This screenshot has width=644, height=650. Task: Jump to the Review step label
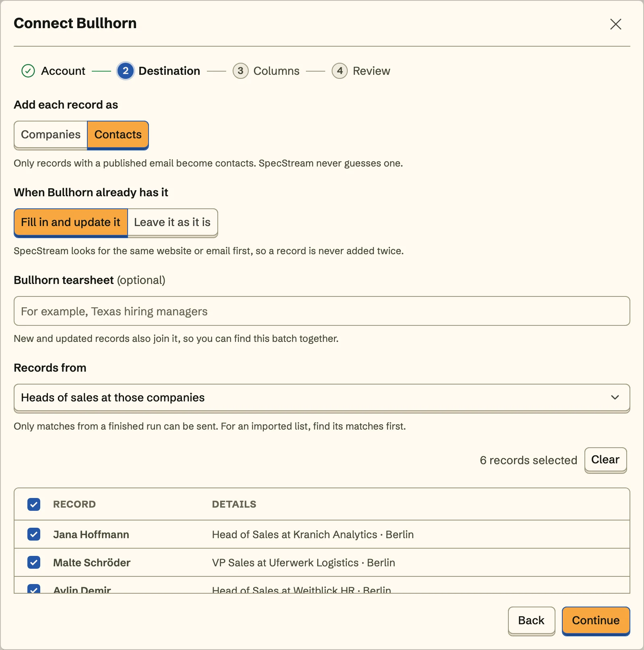pyautogui.click(x=371, y=71)
